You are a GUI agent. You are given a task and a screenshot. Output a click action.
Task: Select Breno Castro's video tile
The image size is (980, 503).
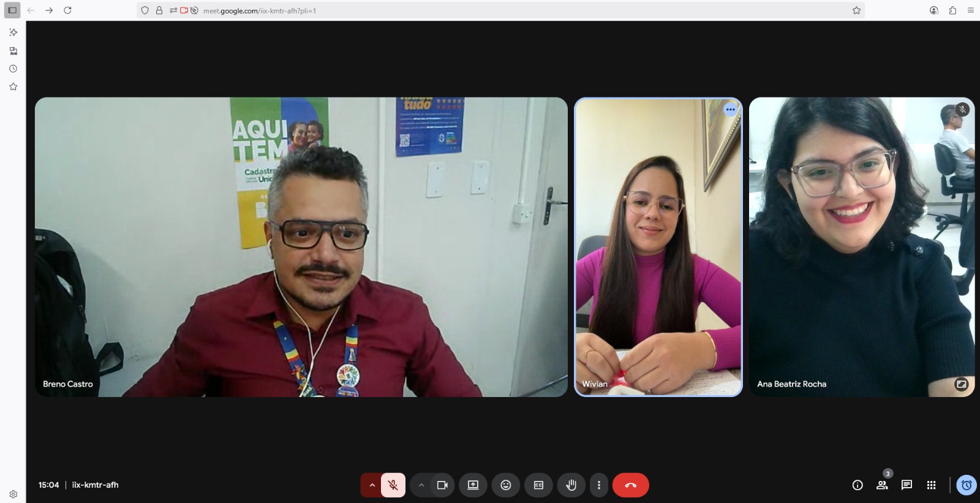click(x=301, y=247)
